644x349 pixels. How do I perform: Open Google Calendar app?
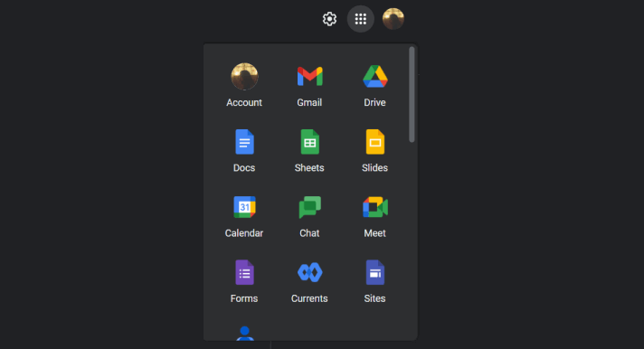[x=244, y=216]
